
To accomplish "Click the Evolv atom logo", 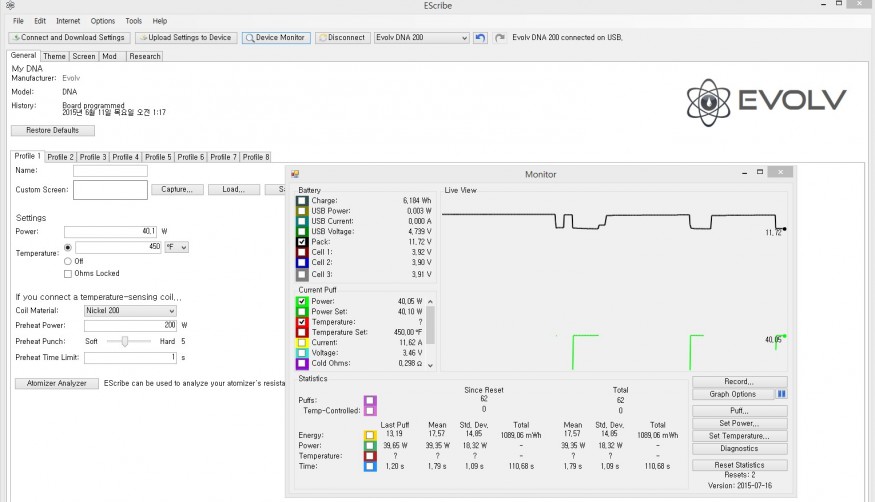I will (708, 103).
